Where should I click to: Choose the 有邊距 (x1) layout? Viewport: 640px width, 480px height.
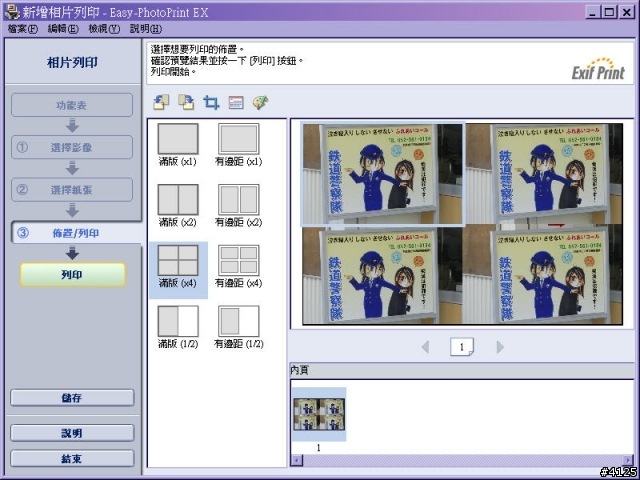238,145
